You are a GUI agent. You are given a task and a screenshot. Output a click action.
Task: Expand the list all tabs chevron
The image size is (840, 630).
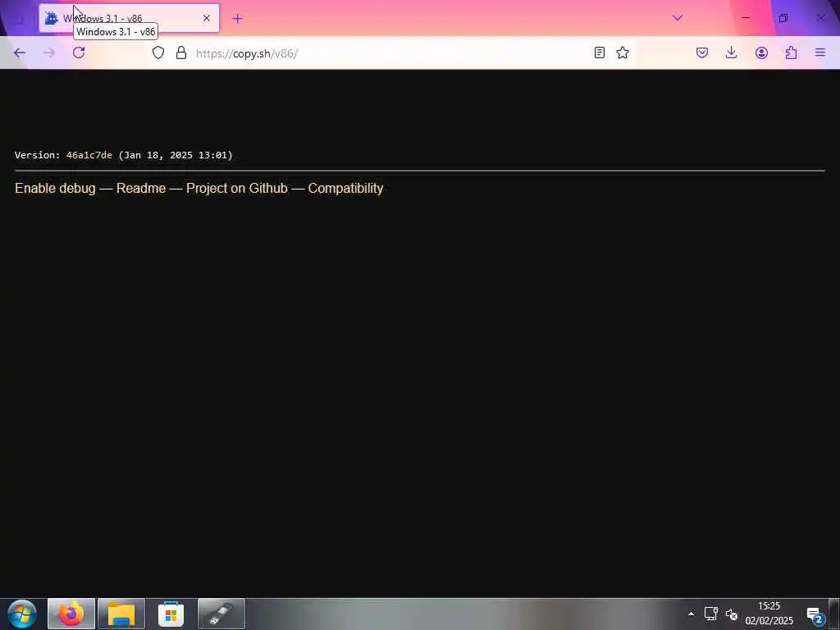coord(678,18)
